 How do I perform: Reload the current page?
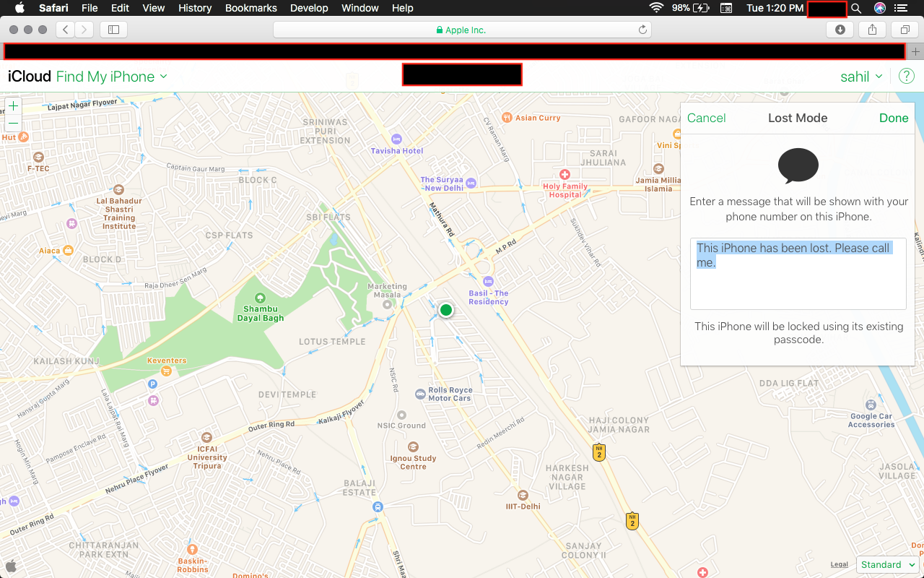point(642,30)
